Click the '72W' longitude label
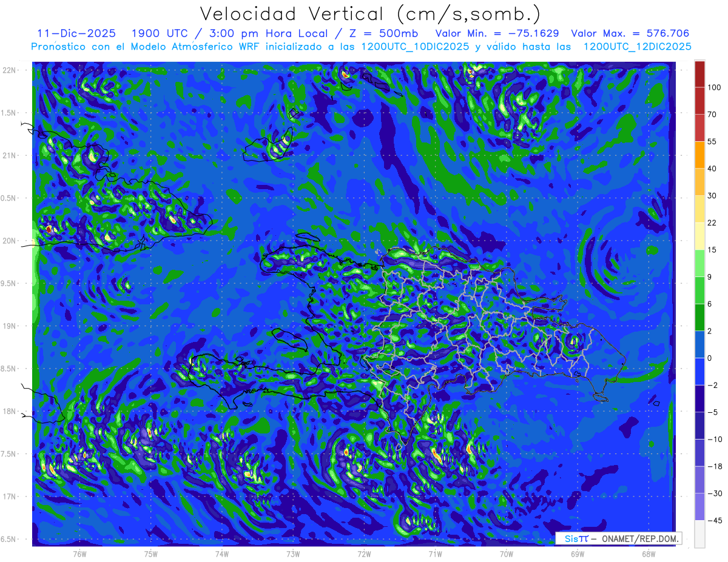Viewport: 728px width, 562px height. [364, 553]
